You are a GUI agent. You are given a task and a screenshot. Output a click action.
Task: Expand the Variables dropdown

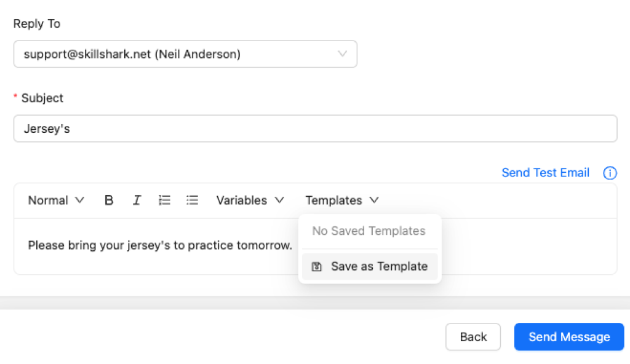(250, 200)
